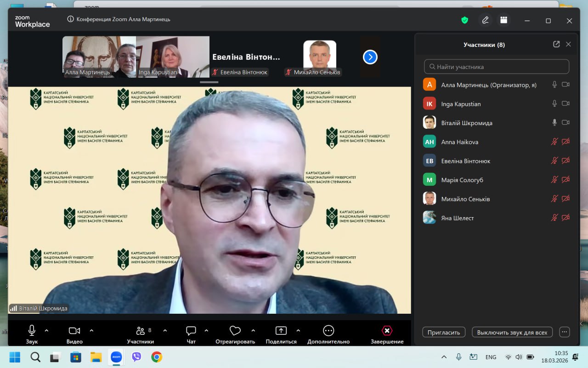Screen dimensions: 588x368
Task: Click the Пригласить invite button
Action: click(443, 332)
